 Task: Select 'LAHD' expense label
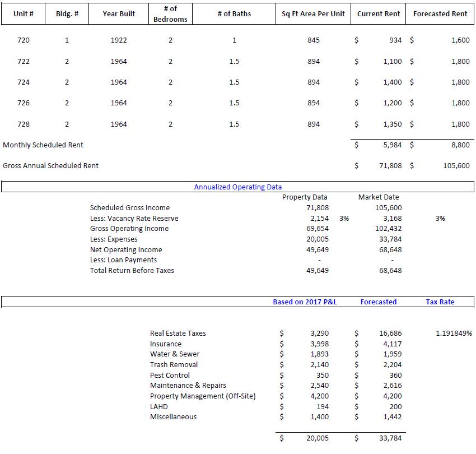pos(159,406)
